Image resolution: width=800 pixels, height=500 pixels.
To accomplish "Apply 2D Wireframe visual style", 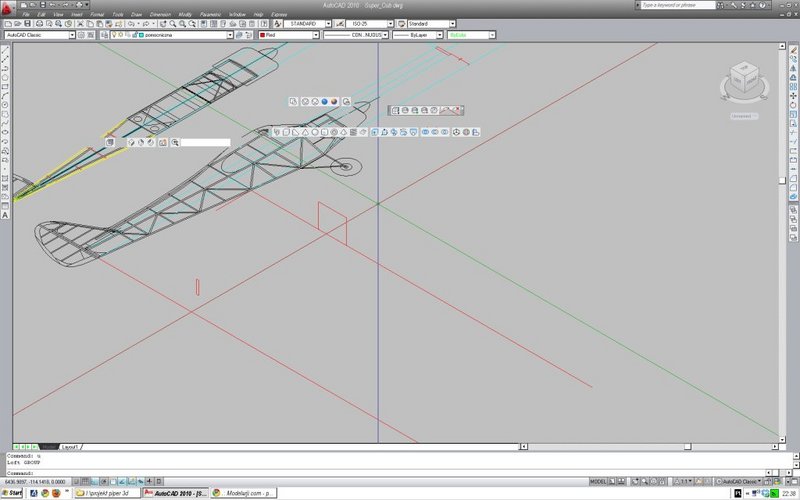I will pyautogui.click(x=293, y=102).
